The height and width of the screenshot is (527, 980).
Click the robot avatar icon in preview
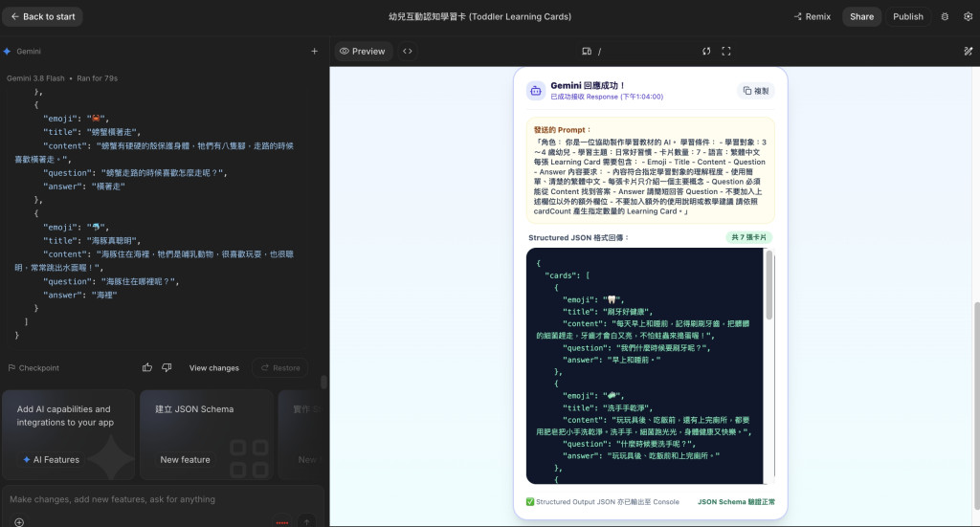[536, 91]
